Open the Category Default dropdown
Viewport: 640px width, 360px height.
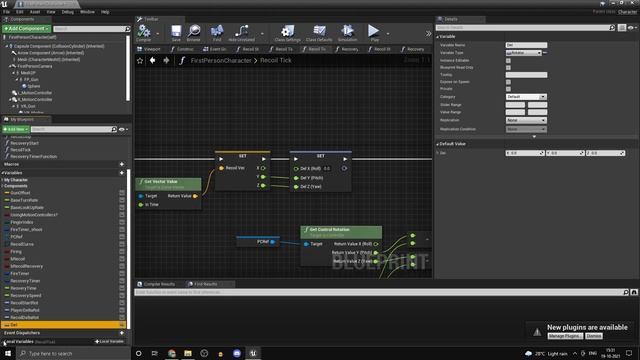(526, 97)
